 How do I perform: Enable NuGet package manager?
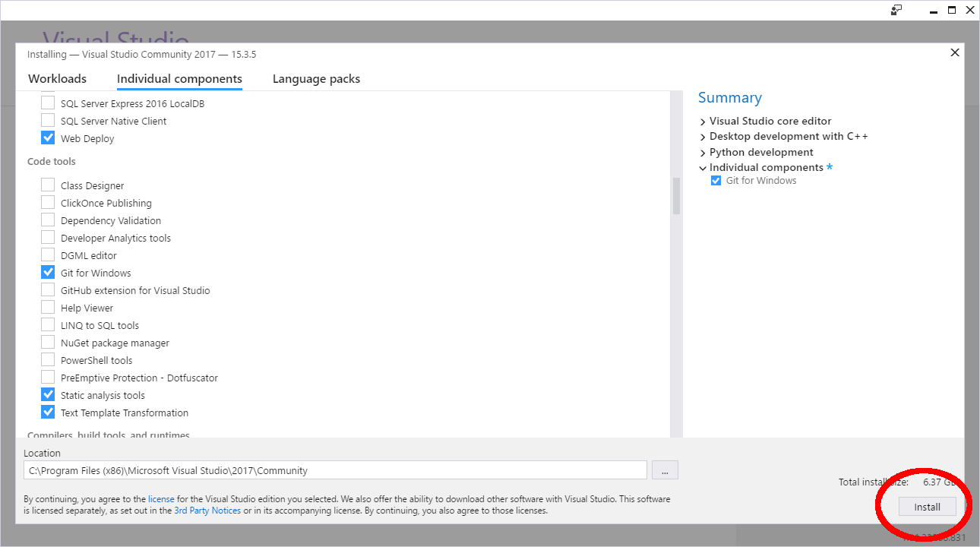[48, 343]
